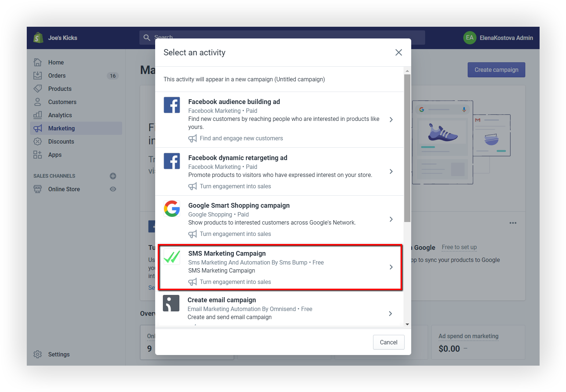The height and width of the screenshot is (392, 566).
Task: Click the Free to set up link
Action: pyautogui.click(x=459, y=247)
